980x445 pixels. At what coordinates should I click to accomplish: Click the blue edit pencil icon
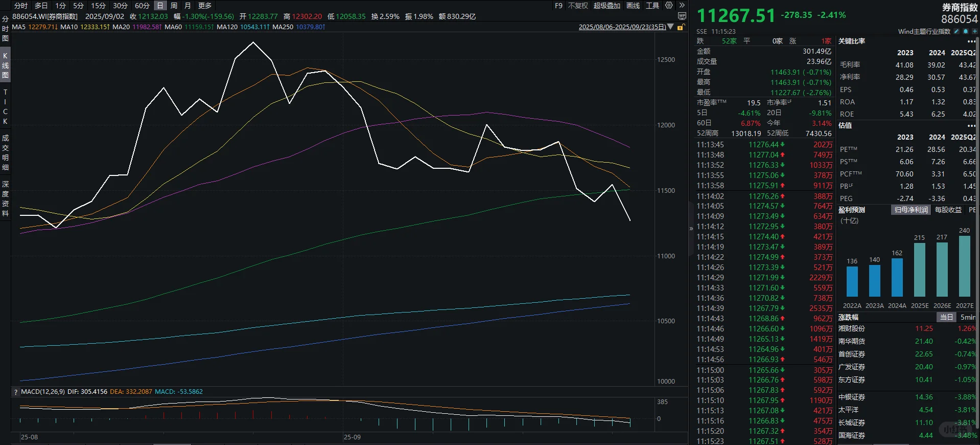pos(956,31)
